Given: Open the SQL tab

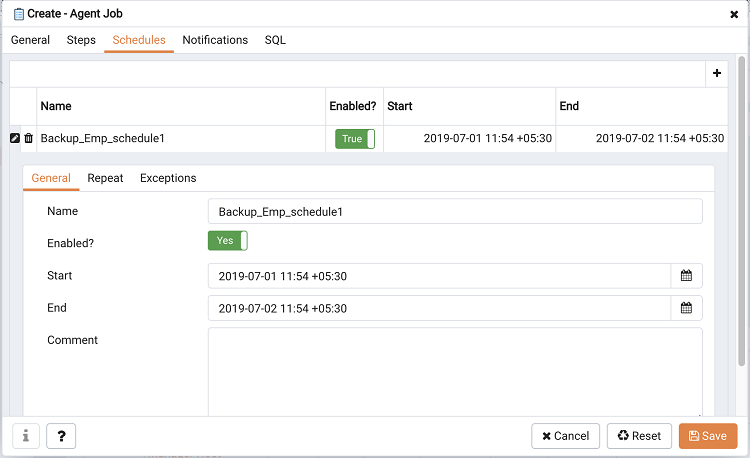Looking at the screenshot, I should point(275,40).
